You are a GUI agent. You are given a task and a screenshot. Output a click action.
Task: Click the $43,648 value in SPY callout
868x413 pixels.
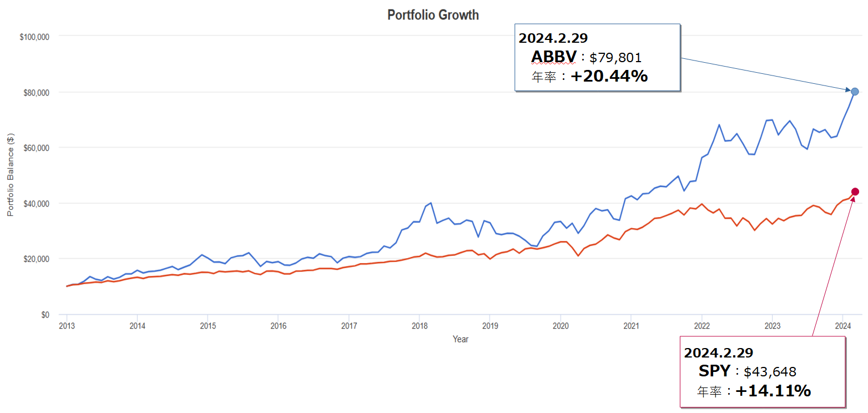[770, 372]
